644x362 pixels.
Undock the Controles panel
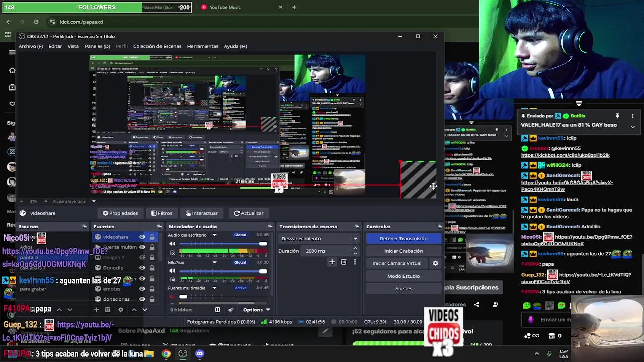[439, 227]
